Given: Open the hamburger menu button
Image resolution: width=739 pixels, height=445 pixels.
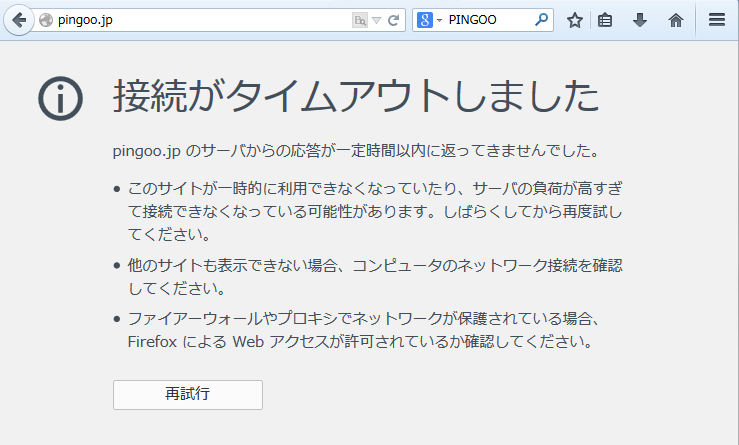Looking at the screenshot, I should coord(717,20).
